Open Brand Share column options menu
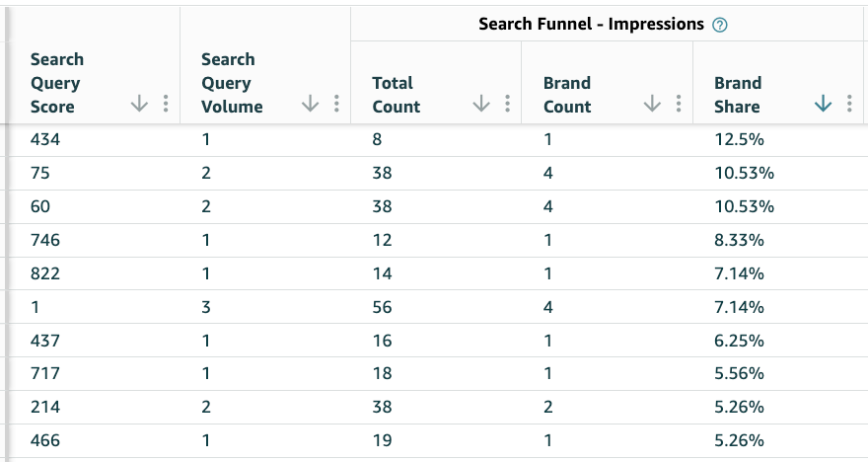The height and width of the screenshot is (462, 868). (849, 104)
